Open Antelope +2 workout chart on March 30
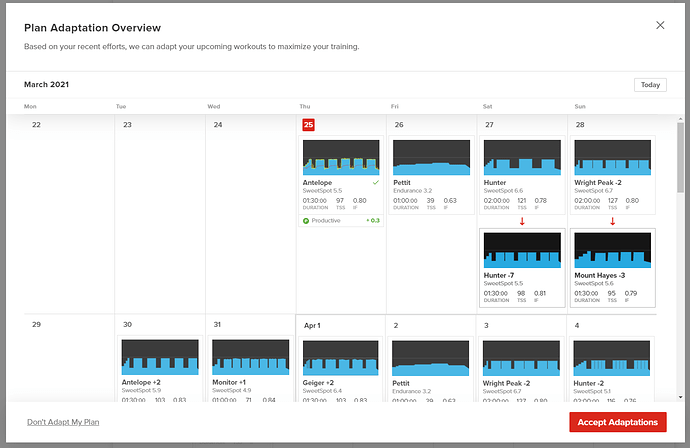Viewport: 690px width, 448px height. tap(160, 357)
